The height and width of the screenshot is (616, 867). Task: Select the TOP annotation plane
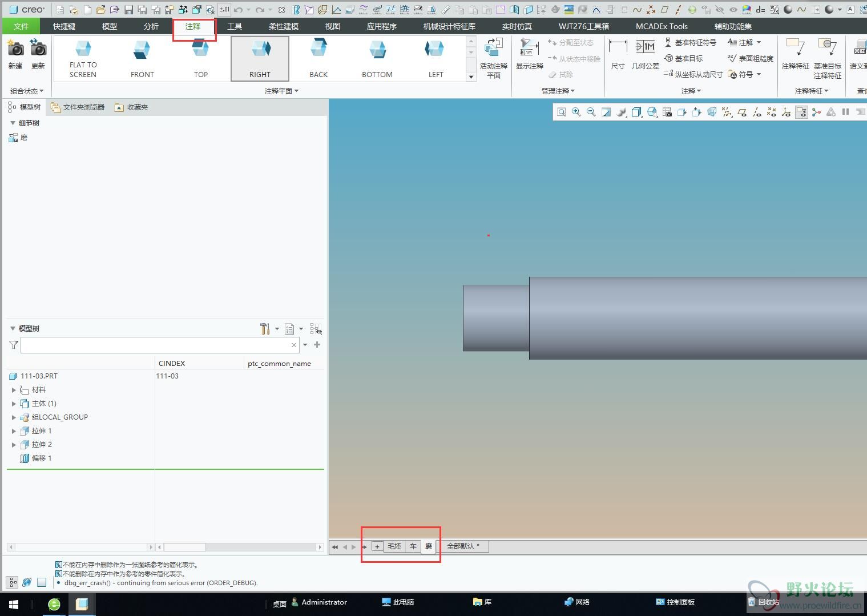(x=201, y=59)
